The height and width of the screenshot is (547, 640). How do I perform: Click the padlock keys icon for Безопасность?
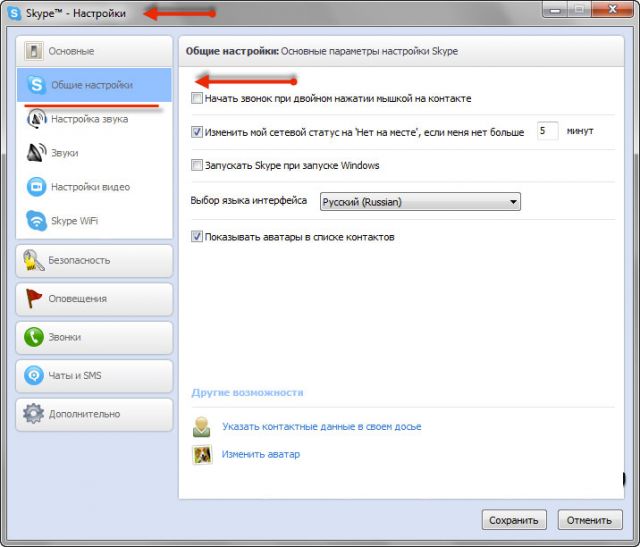click(x=33, y=260)
